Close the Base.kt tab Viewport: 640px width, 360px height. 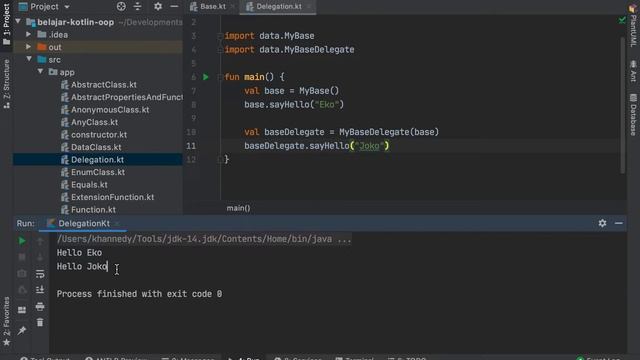coord(232,7)
